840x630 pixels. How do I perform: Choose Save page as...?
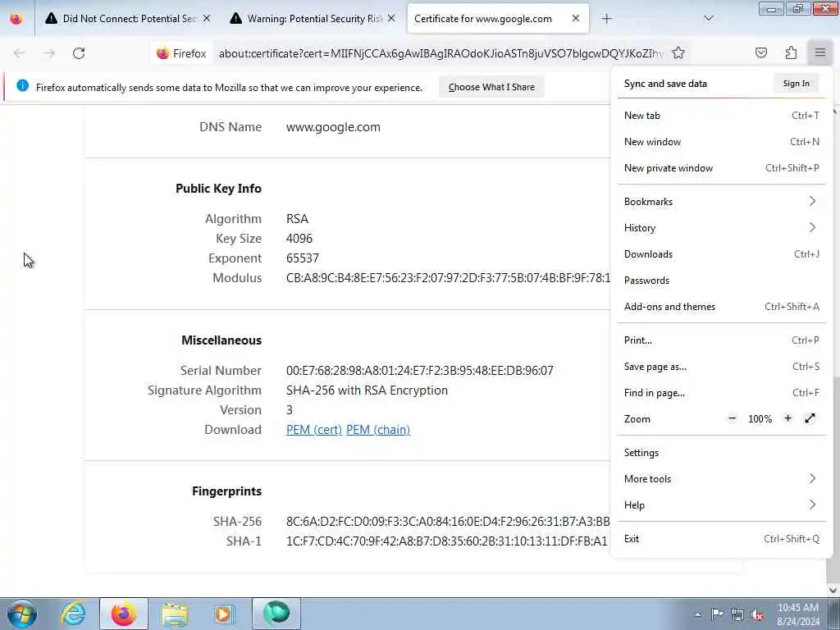(721, 367)
